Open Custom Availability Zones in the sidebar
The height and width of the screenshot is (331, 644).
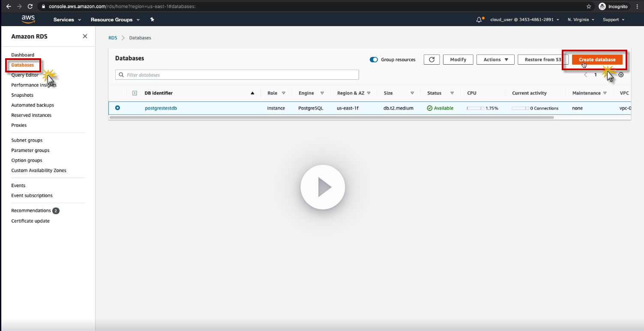tap(39, 170)
